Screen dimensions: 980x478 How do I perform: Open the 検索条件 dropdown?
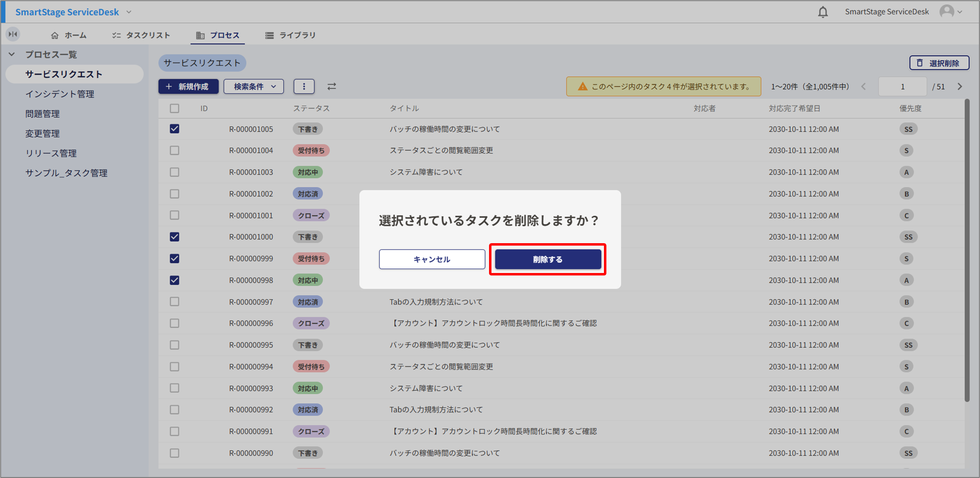tap(254, 87)
